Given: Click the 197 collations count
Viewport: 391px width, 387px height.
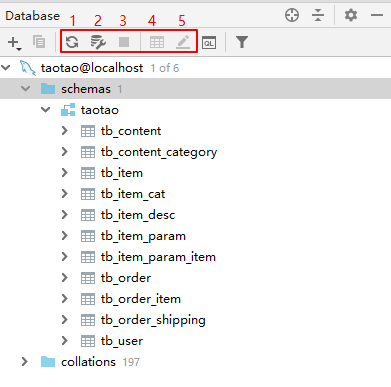Looking at the screenshot, I should pyautogui.click(x=131, y=362).
